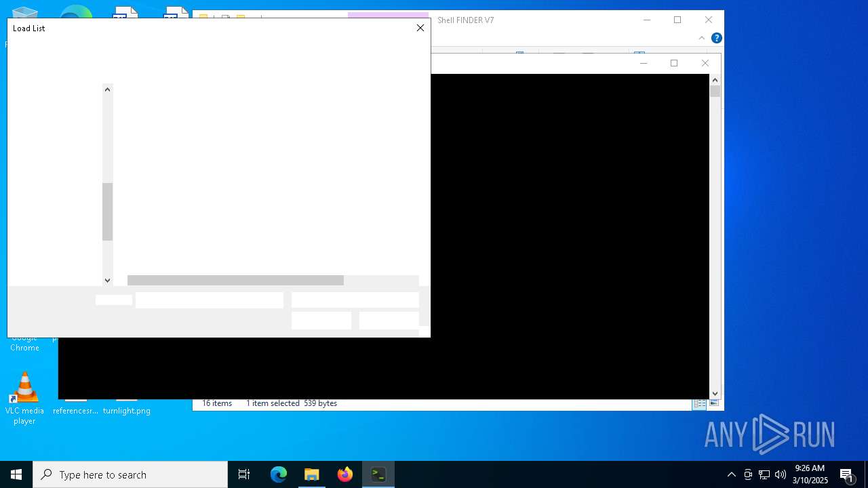868x488 pixels.
Task: Click the console scrollbar up arrow
Action: (715, 80)
